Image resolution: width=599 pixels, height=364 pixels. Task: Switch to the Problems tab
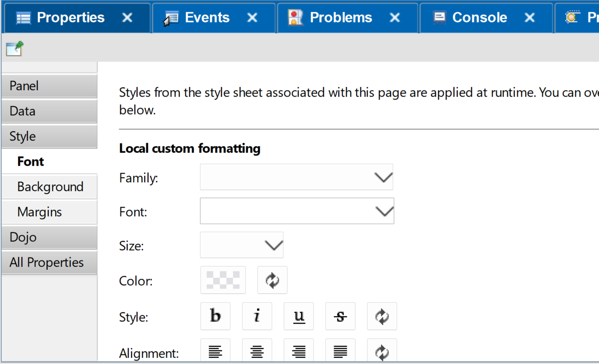(x=341, y=18)
